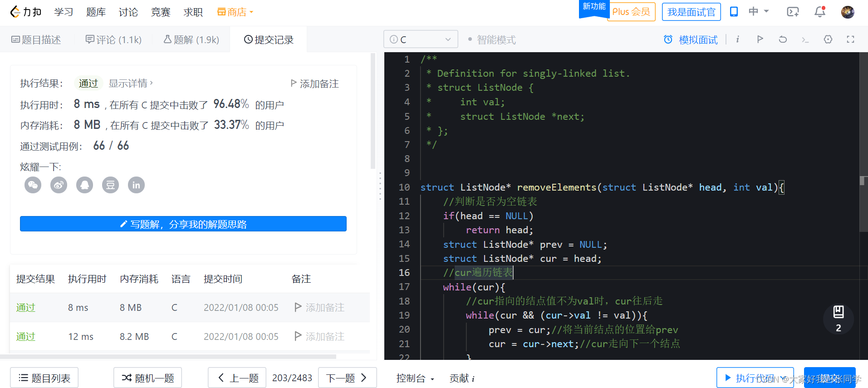Click the 贡献 link
Viewport: 868px width, 388px height.
tap(462, 378)
